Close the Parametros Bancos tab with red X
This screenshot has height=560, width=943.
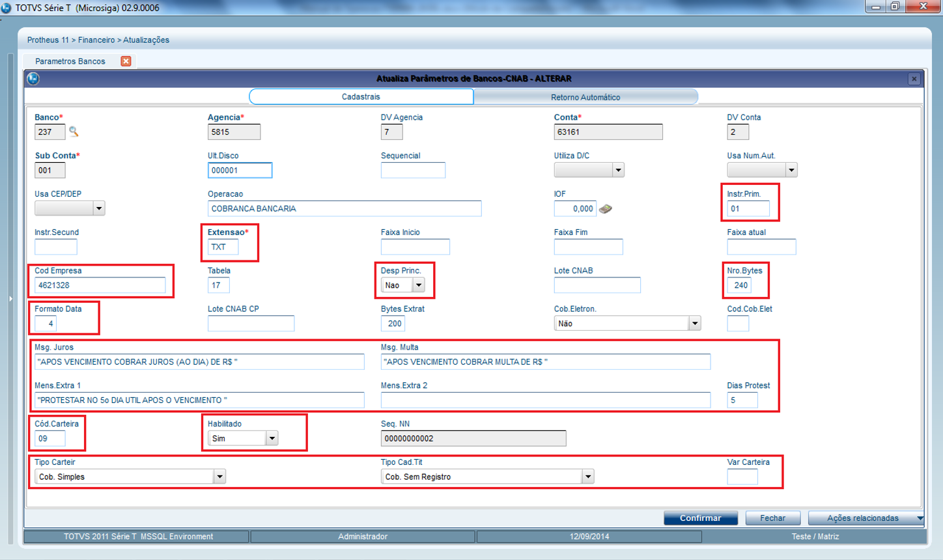click(126, 61)
